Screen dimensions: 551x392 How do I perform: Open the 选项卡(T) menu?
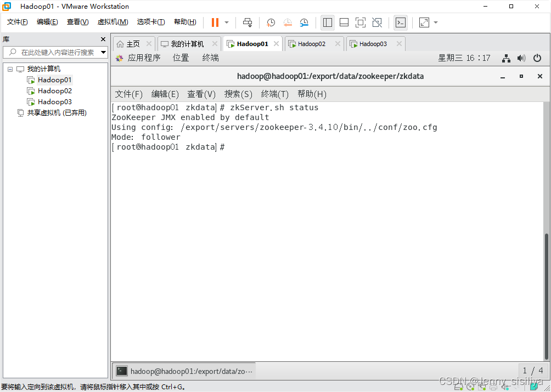151,22
